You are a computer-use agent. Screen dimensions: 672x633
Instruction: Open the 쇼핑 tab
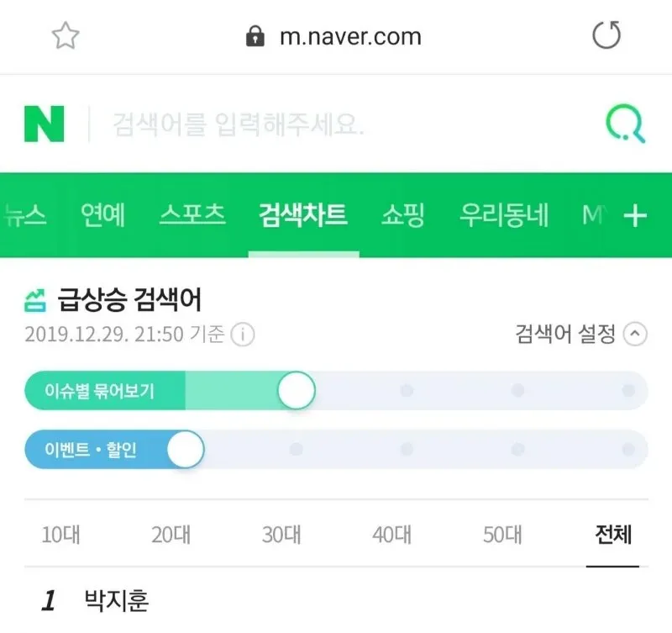point(402,215)
